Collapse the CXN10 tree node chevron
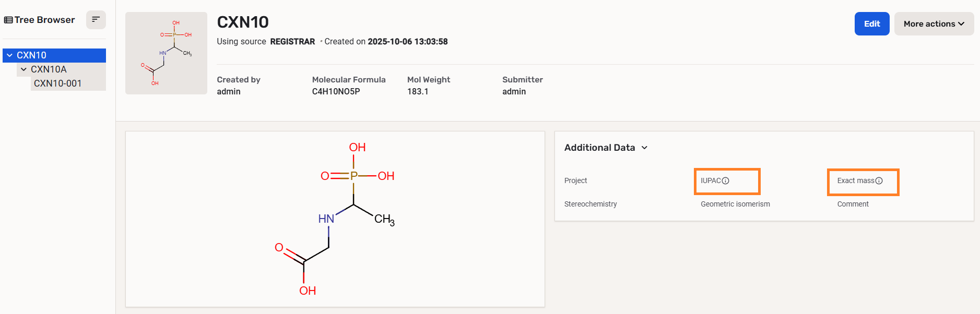The image size is (980, 314). (x=9, y=55)
